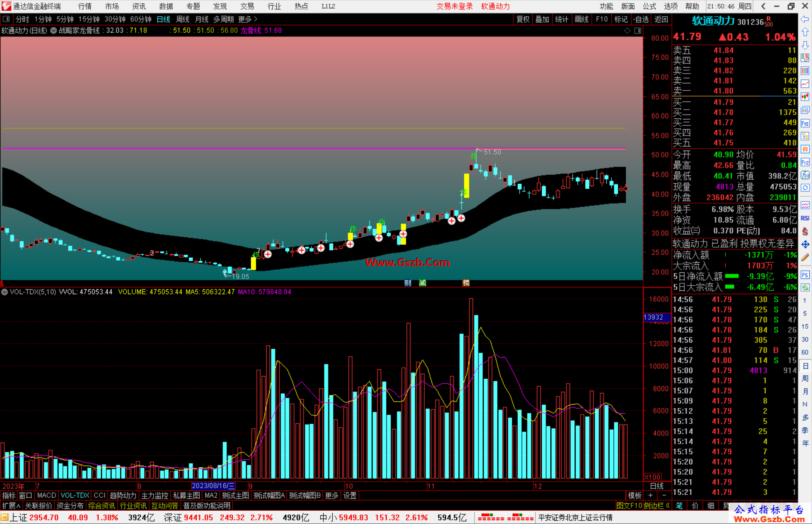Click the green refresh icon in right sidebar
Image resolution: width=812 pixels, height=524 pixels.
(x=805, y=288)
